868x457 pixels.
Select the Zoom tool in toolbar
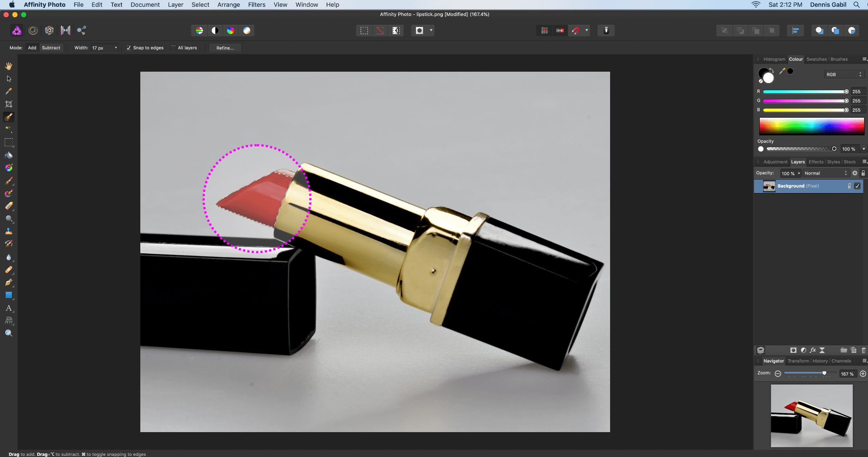click(8, 333)
